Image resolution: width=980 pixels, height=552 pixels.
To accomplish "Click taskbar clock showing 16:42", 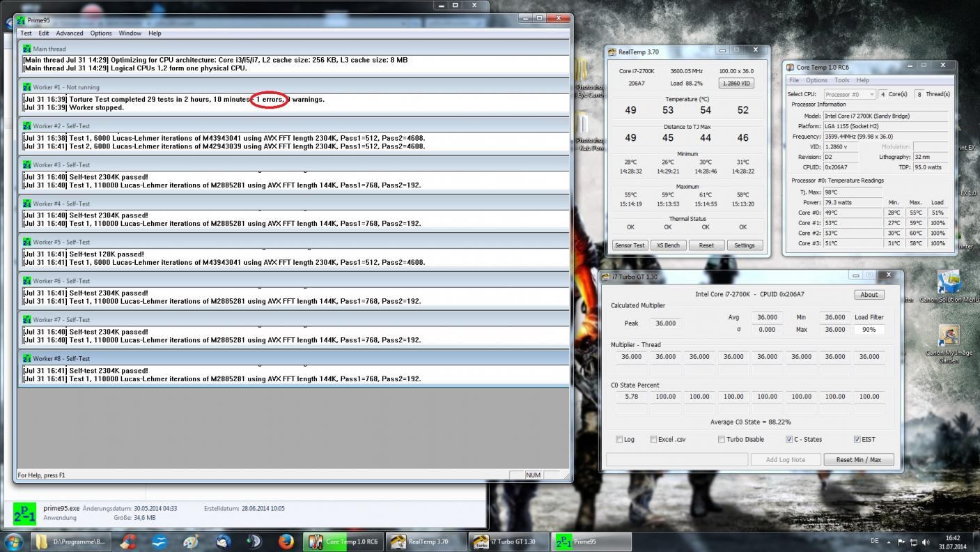I will point(952,542).
